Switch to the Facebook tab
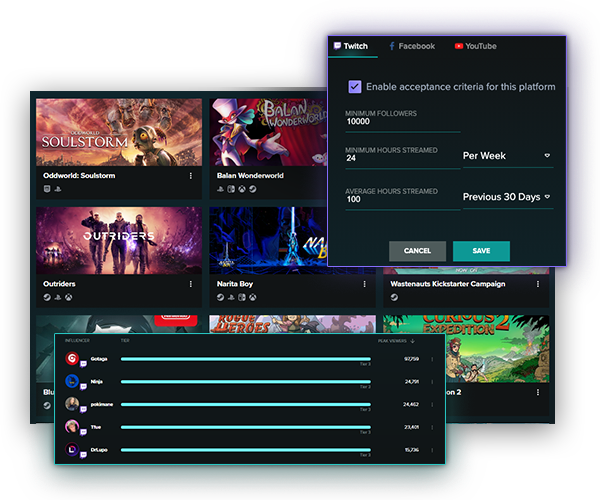This screenshot has width=600, height=500. pos(412,46)
